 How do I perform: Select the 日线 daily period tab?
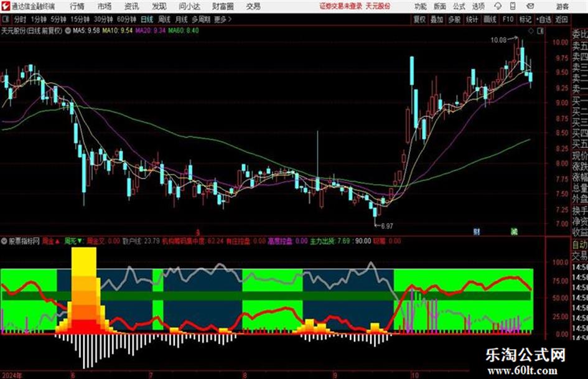tap(147, 19)
